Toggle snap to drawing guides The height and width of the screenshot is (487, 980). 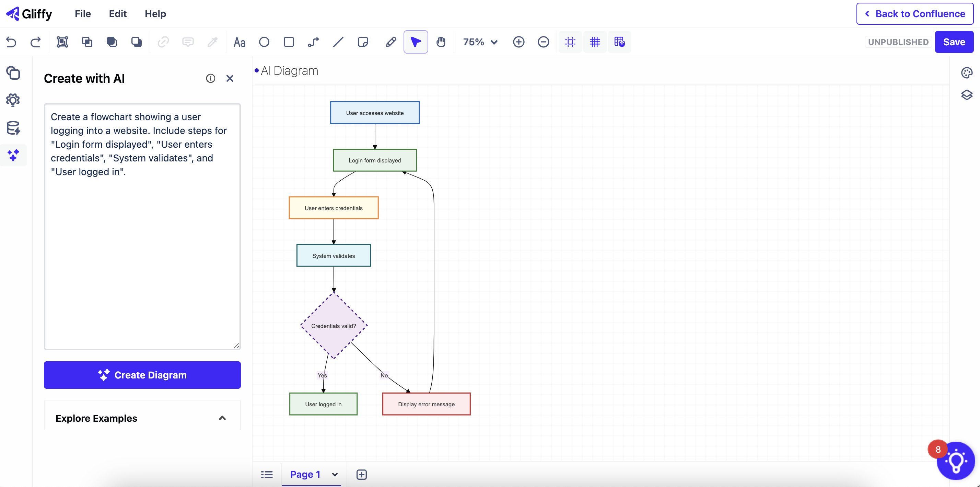570,42
